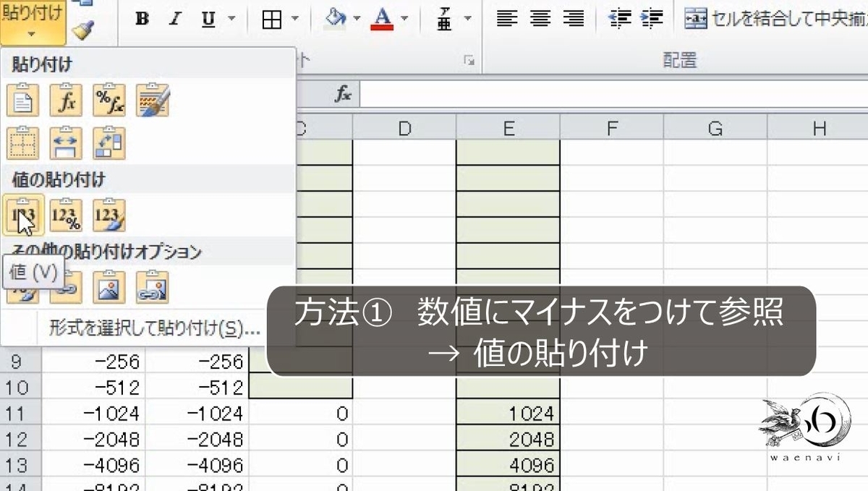
Task: Click first column cell -1024 in row 11
Action: click(93, 414)
